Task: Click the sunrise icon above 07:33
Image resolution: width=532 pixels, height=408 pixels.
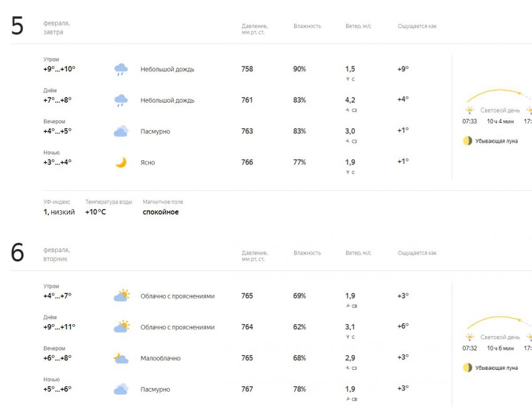Action: point(469,110)
